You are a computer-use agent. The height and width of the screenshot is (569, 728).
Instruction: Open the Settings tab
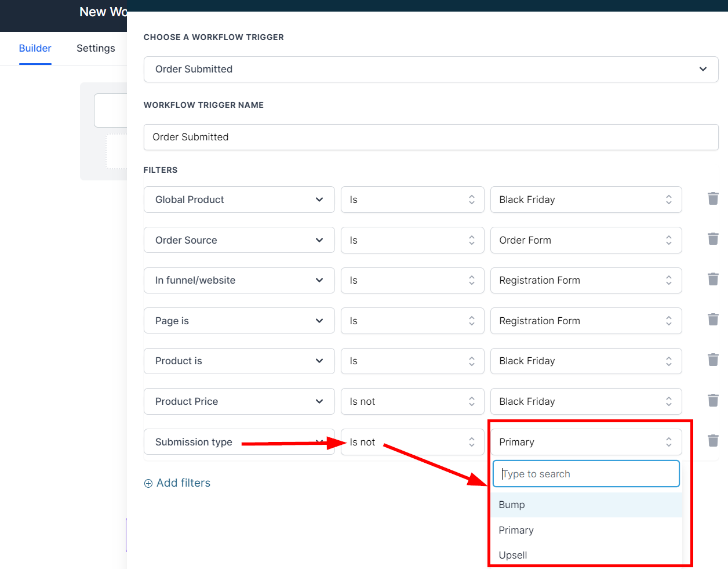tap(96, 48)
